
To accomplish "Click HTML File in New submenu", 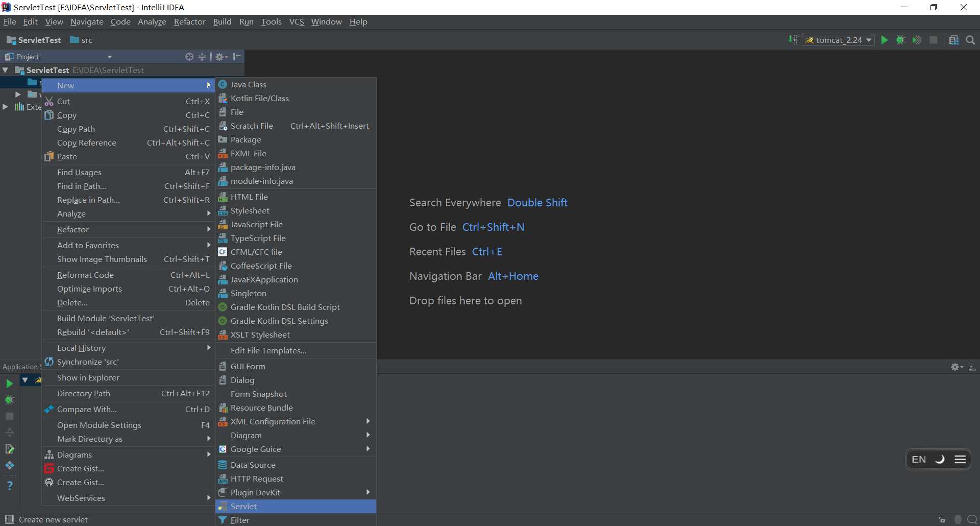I will [x=296, y=197].
